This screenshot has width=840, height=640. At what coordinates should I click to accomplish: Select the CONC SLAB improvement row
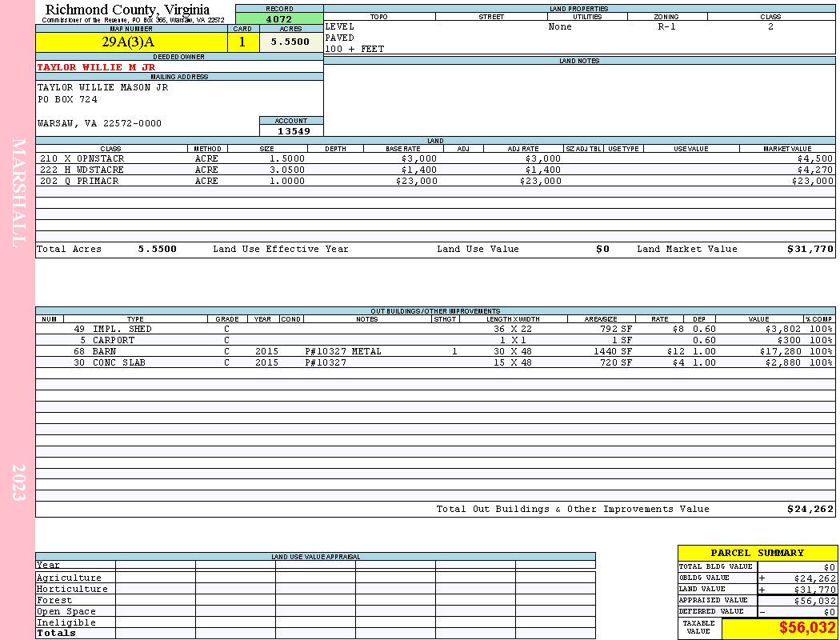click(435, 362)
